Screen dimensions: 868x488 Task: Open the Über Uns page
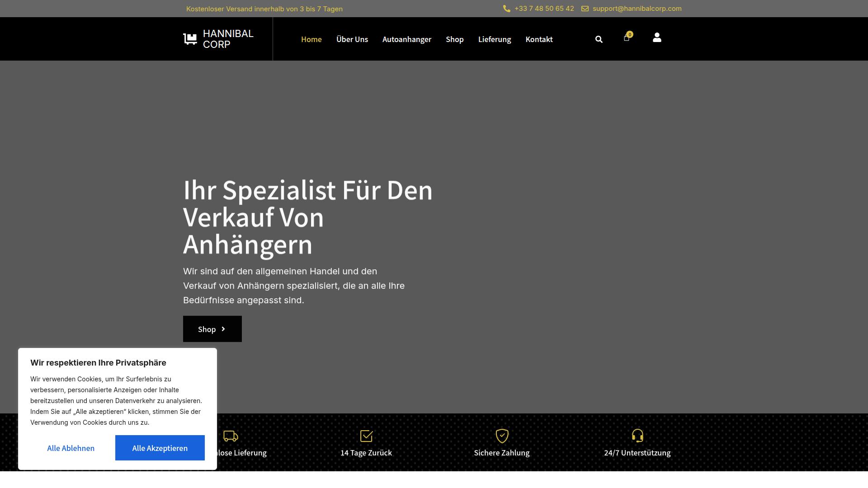click(352, 39)
